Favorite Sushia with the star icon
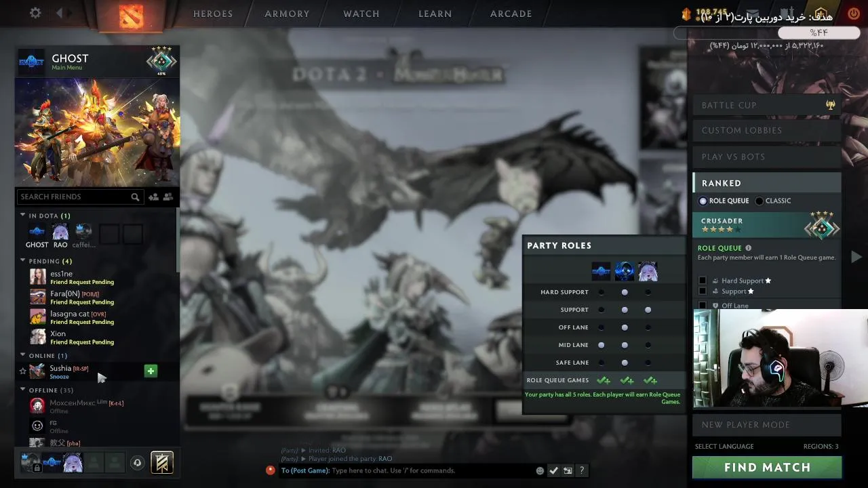 click(22, 371)
